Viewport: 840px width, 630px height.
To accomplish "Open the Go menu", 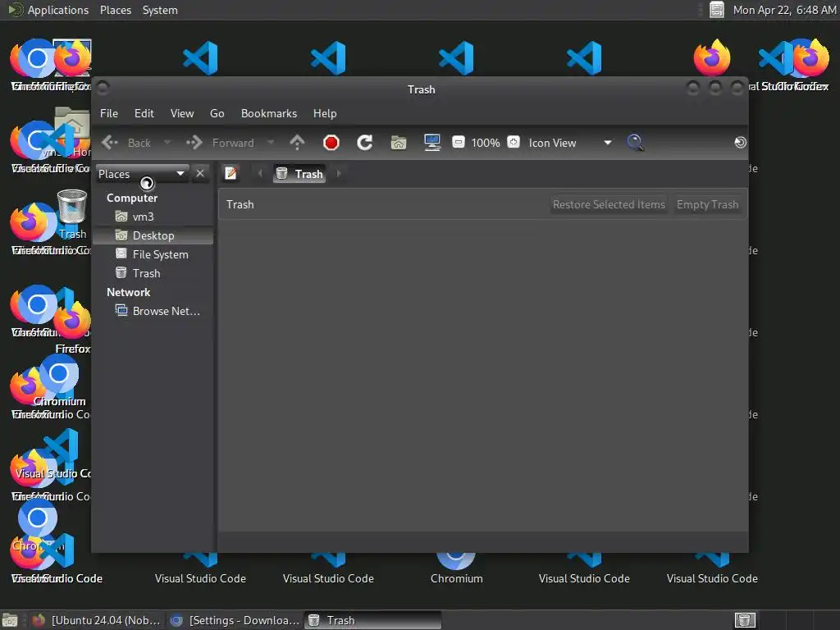I will pyautogui.click(x=217, y=113).
